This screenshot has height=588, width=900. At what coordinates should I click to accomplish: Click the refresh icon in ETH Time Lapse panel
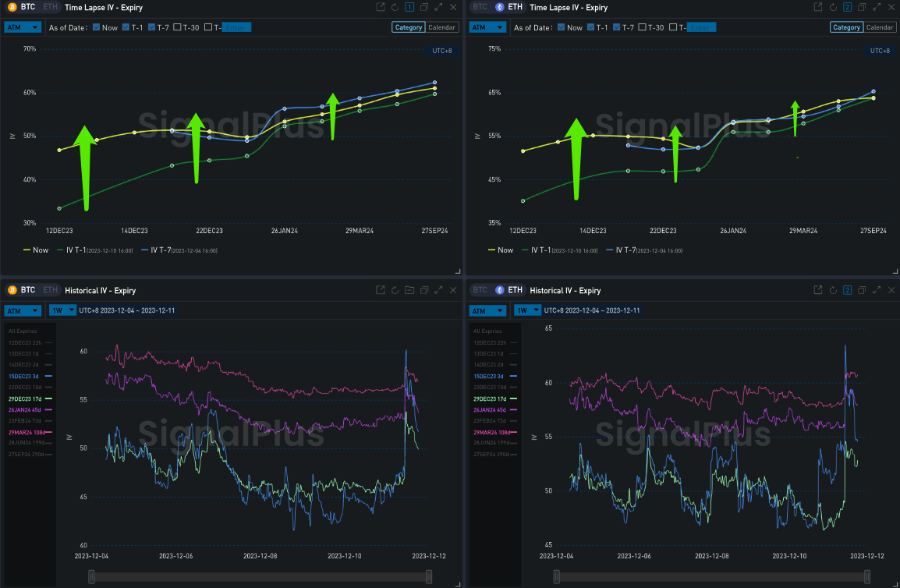click(832, 7)
